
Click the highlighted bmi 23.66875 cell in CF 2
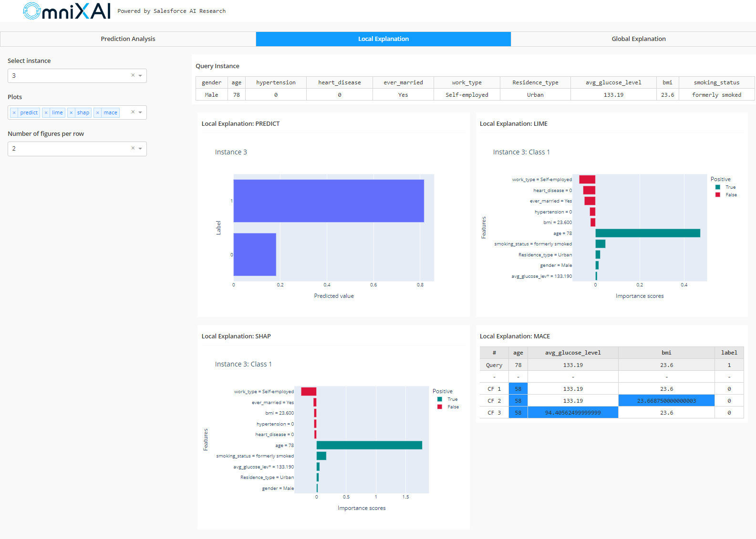(x=666, y=401)
